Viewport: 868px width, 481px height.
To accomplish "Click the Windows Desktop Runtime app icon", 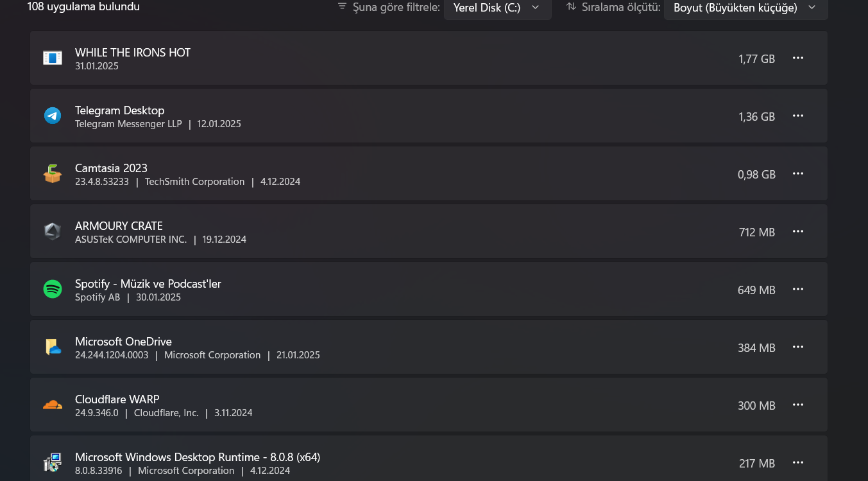I will pyautogui.click(x=53, y=462).
